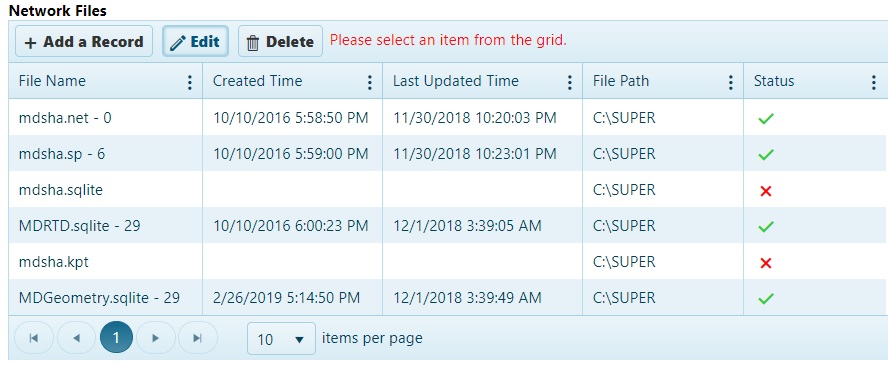This screenshot has height=365, width=888.
Task: Select the MDGeometry.sqlite - 29 row
Action: 448,297
